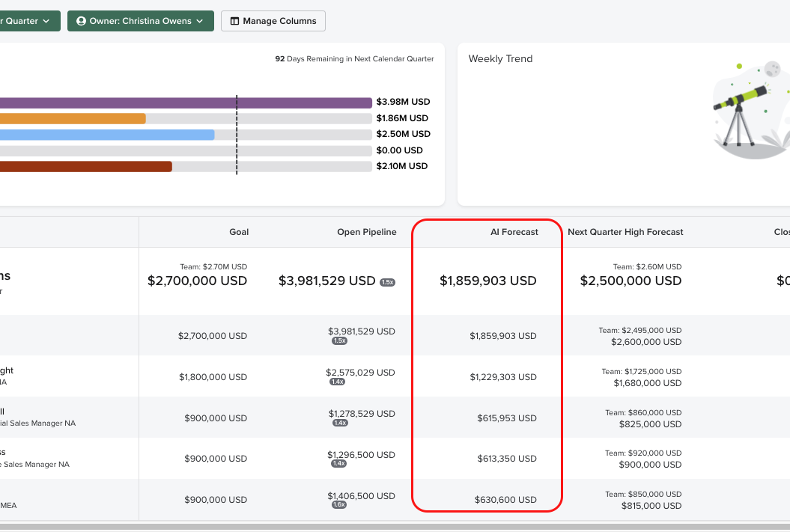Image resolution: width=790 pixels, height=532 pixels.
Task: Click the dark red $2.10M USD bar
Action: pyautogui.click(x=86, y=166)
